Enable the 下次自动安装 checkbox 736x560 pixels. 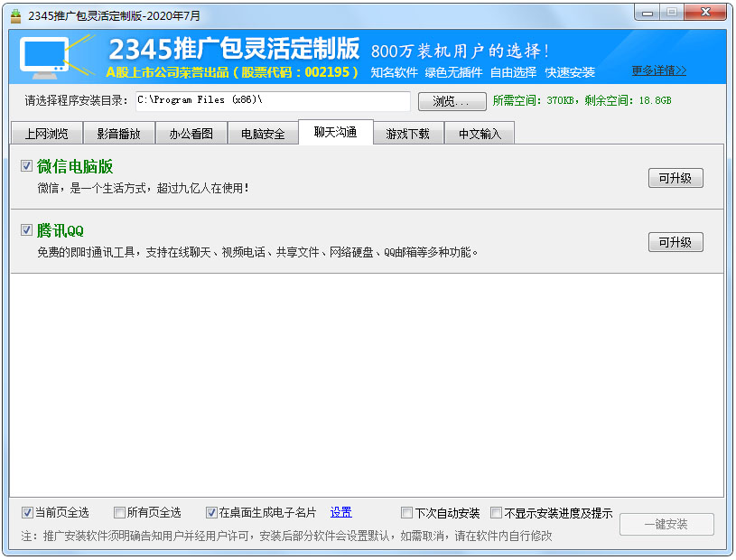pyautogui.click(x=406, y=512)
